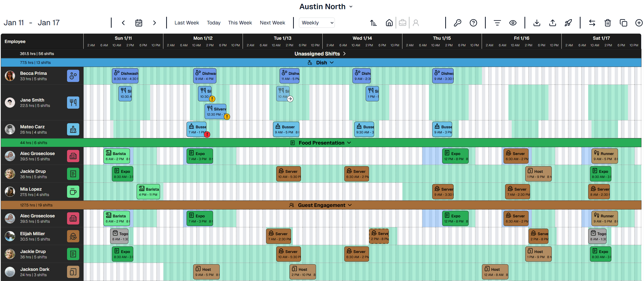Click the add plus circle icon
Viewport: 644px width, 281px height.
(x=639, y=23)
